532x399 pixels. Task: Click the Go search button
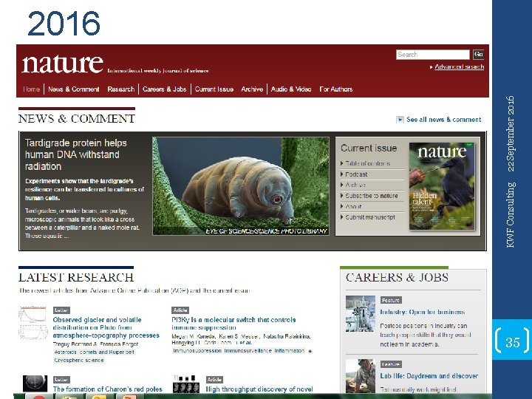pos(478,54)
